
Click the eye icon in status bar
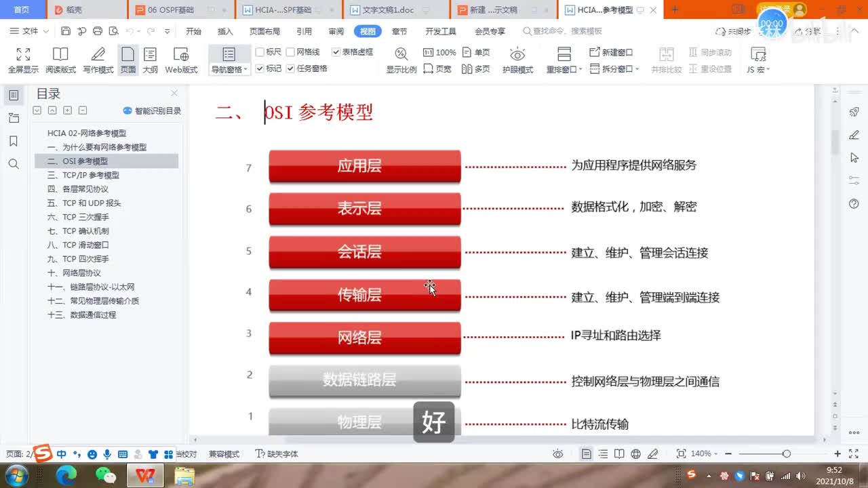pyautogui.click(x=557, y=453)
